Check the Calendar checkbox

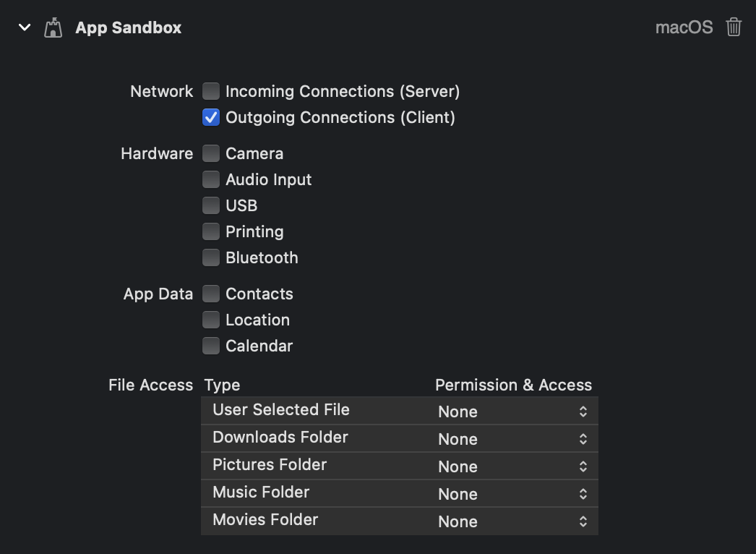tap(211, 346)
